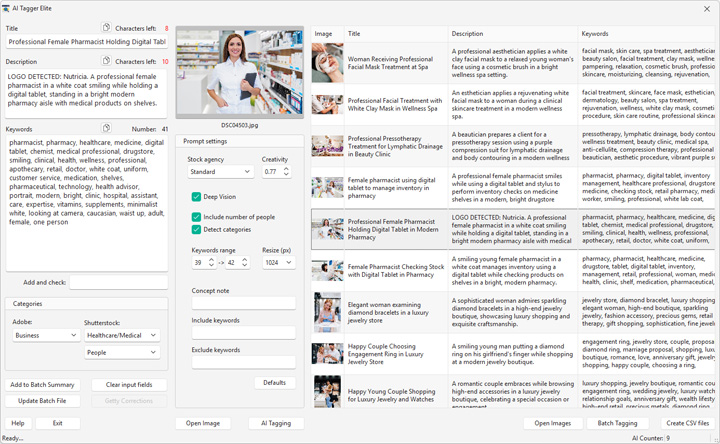Image resolution: width=720 pixels, height=444 pixels.
Task: Click the Create CSV files button
Action: pos(687,423)
